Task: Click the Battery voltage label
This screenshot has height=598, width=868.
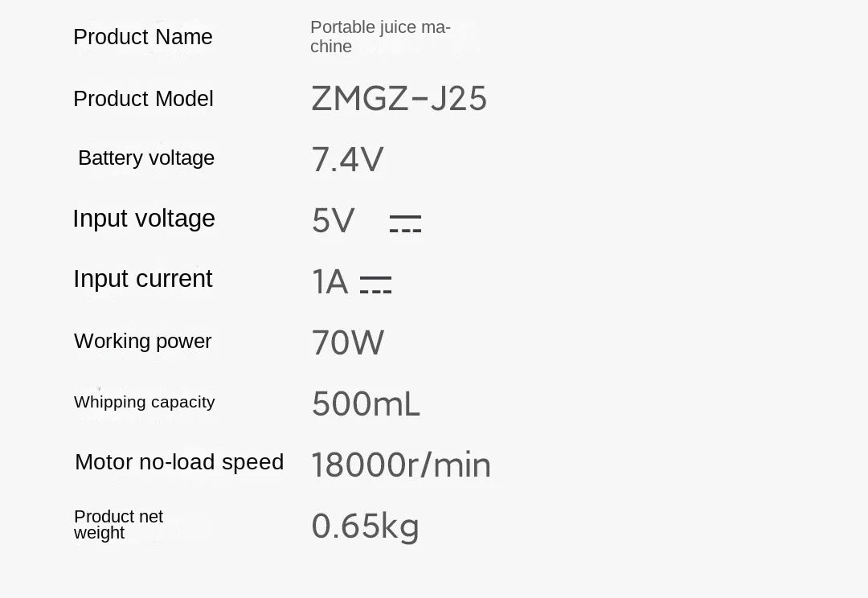Action: 146,158
